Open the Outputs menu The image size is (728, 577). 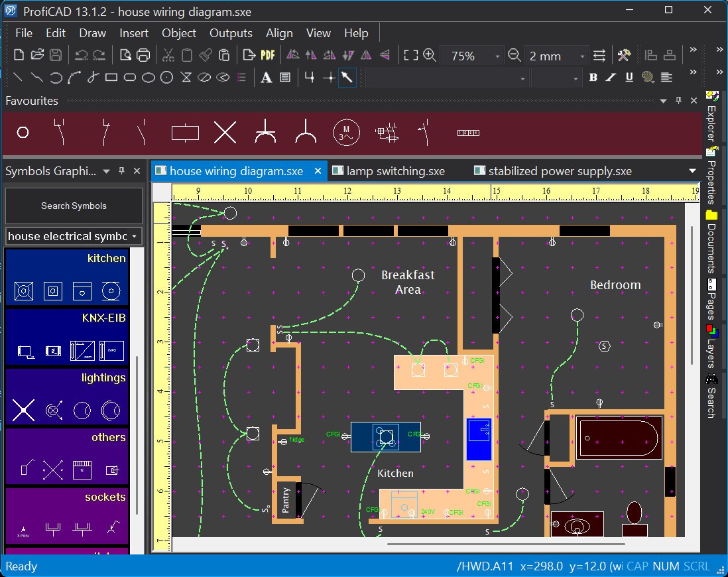[231, 33]
